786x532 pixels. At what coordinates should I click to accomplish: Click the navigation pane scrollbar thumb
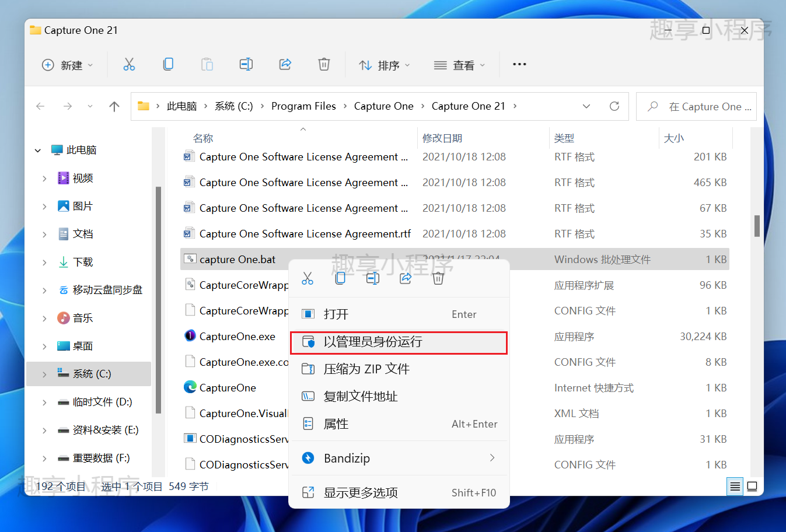158,300
